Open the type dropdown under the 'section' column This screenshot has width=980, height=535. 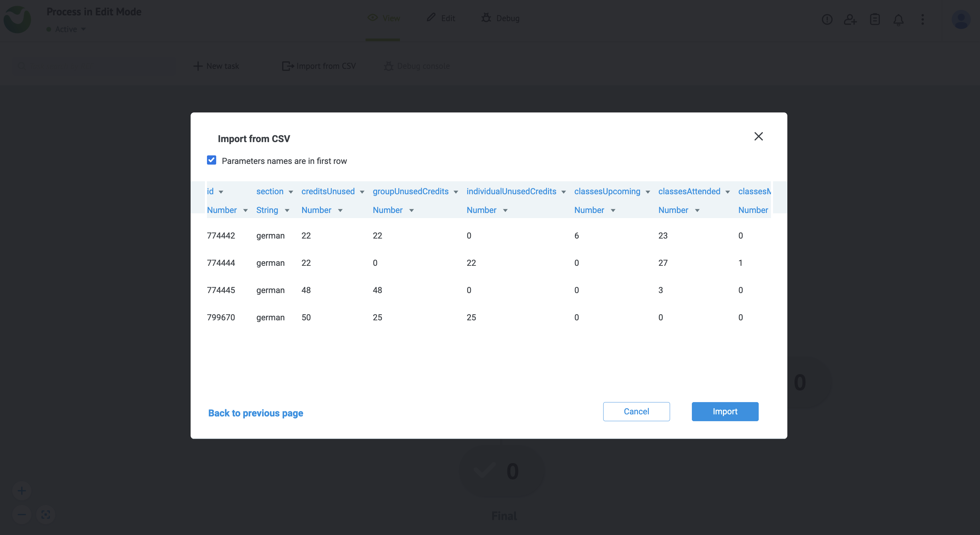[x=287, y=210]
